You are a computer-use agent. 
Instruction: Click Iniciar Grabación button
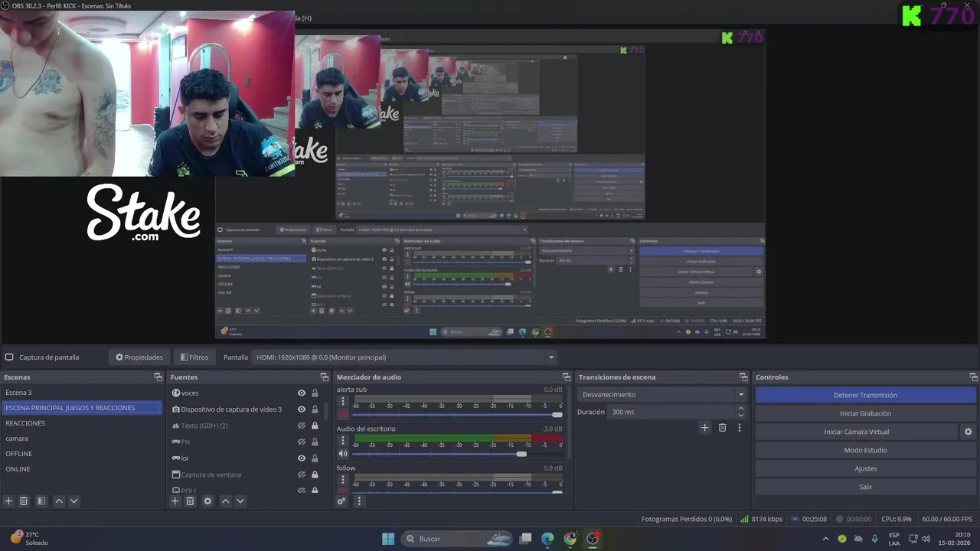(865, 413)
